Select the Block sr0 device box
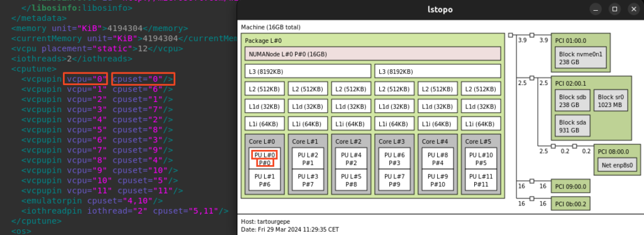 click(x=610, y=100)
